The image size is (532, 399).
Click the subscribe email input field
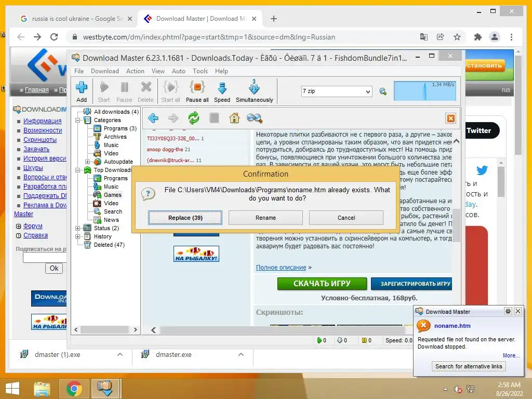pos(45,258)
